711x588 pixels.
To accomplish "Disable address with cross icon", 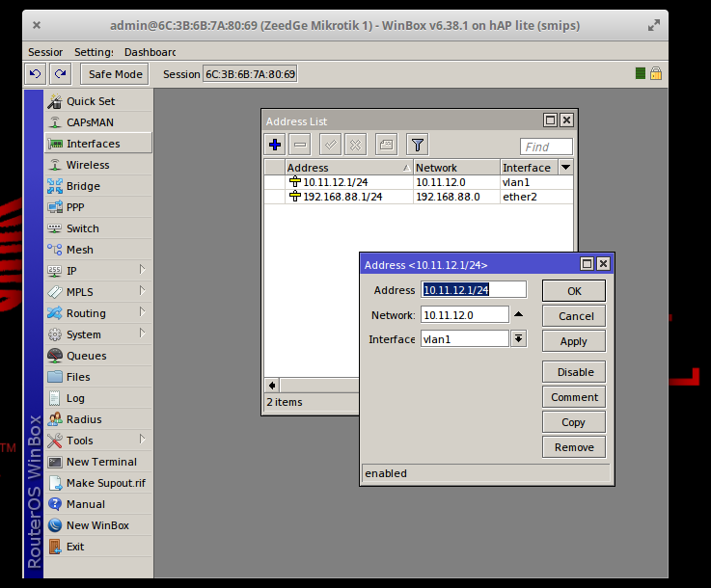I will 355,145.
